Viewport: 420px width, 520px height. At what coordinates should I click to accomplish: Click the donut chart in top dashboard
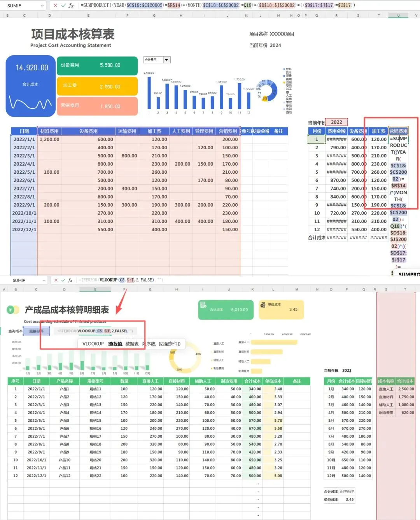coord(266,90)
